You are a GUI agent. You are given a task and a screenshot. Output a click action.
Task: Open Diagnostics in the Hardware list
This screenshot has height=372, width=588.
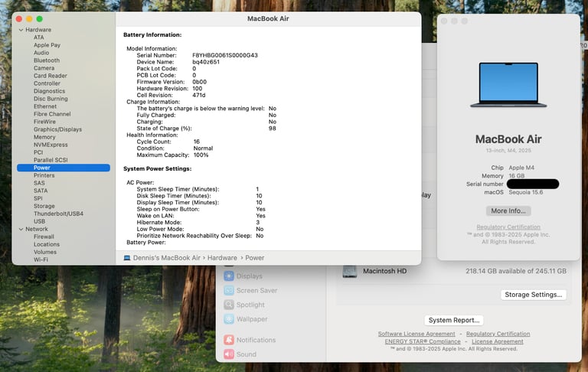(x=49, y=91)
